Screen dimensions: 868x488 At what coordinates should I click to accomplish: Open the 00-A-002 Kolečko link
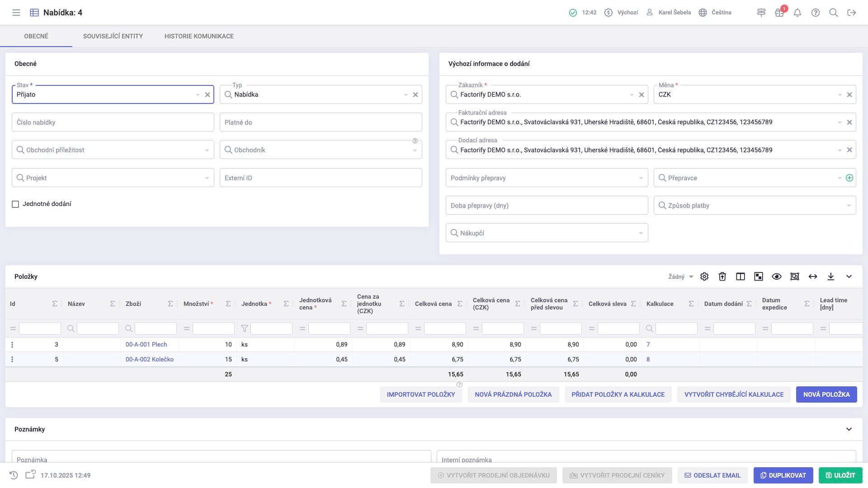[150, 360]
